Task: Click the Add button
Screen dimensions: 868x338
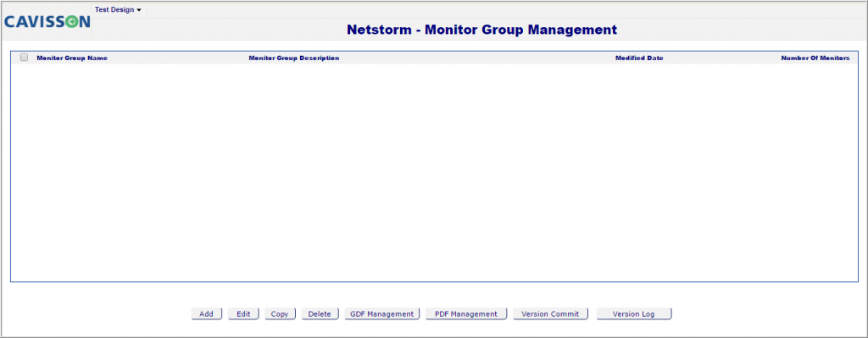Action: coord(207,313)
